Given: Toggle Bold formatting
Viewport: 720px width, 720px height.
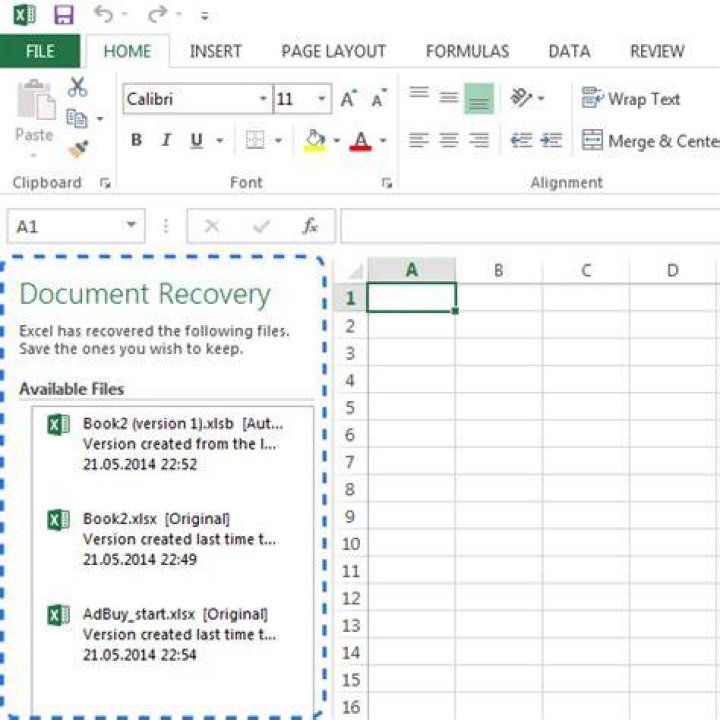Looking at the screenshot, I should click(136, 140).
